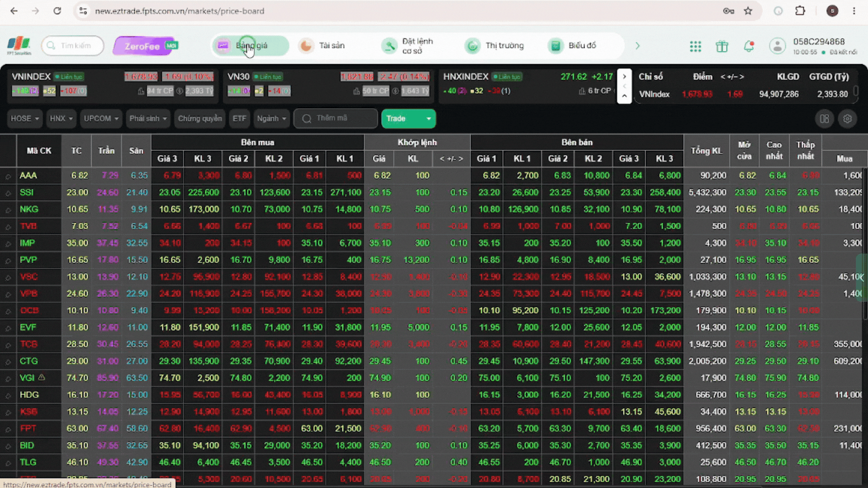This screenshot has width=868, height=488.
Task: Open the browser extensions puzzle icon
Action: [800, 11]
